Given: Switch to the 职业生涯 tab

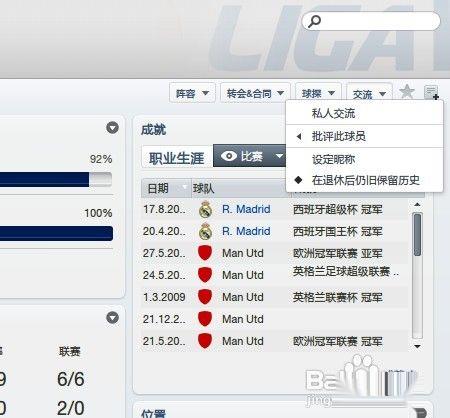Looking at the screenshot, I should pyautogui.click(x=176, y=157).
